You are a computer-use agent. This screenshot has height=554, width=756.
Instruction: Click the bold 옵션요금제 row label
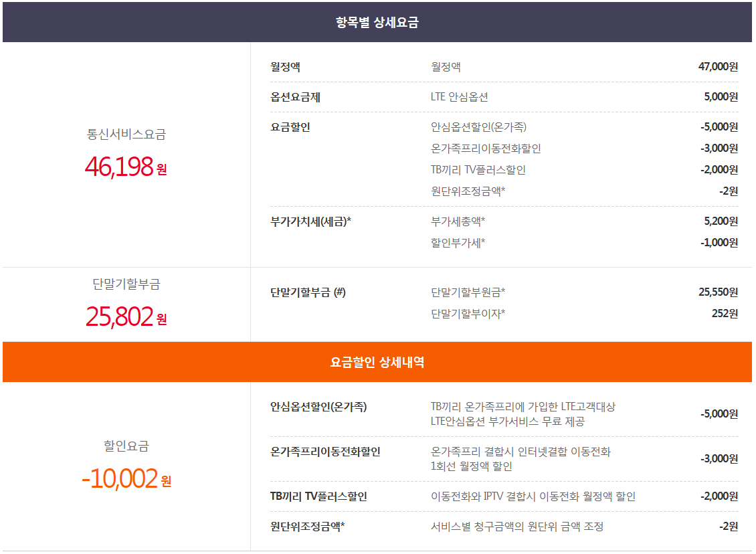pyautogui.click(x=295, y=97)
